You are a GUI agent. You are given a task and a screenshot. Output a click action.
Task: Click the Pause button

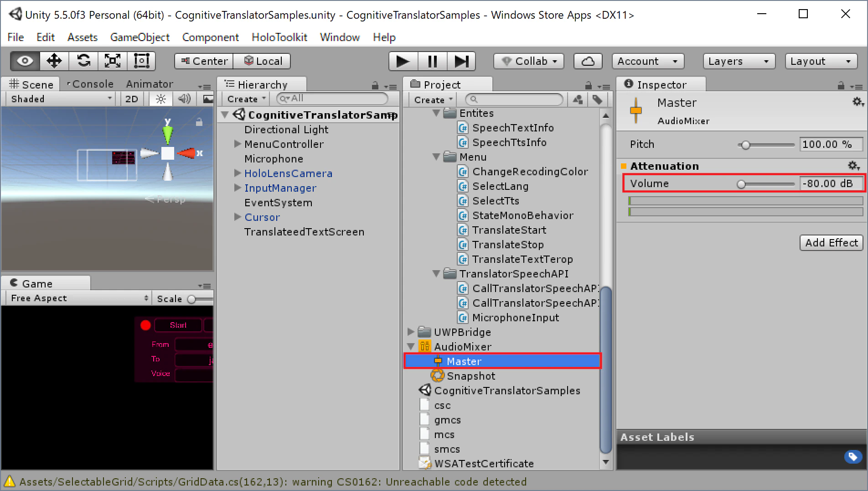[432, 61]
